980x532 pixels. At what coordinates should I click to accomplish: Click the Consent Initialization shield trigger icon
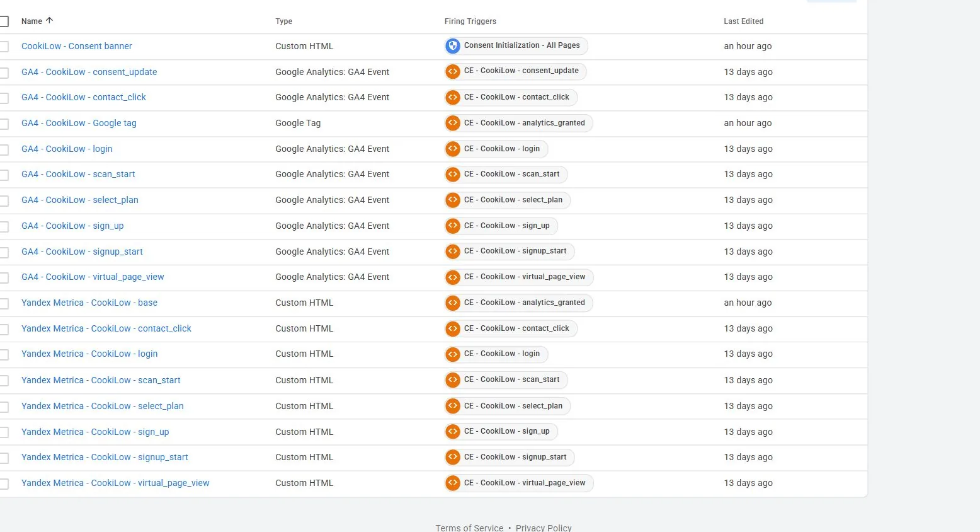pos(453,46)
